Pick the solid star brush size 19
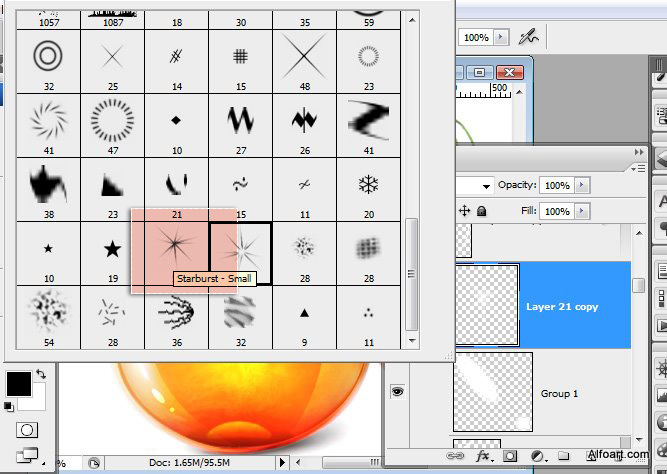The image size is (667, 474). click(112, 247)
